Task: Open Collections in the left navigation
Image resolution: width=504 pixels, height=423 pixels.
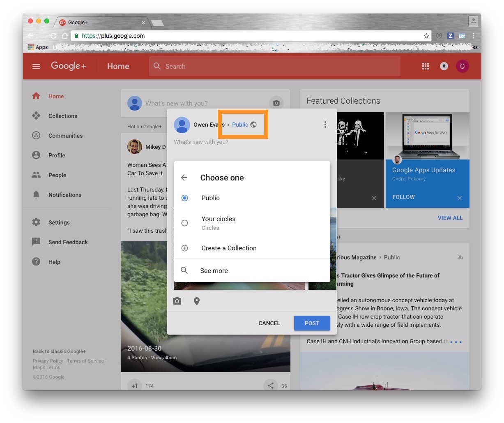Action: click(x=63, y=116)
